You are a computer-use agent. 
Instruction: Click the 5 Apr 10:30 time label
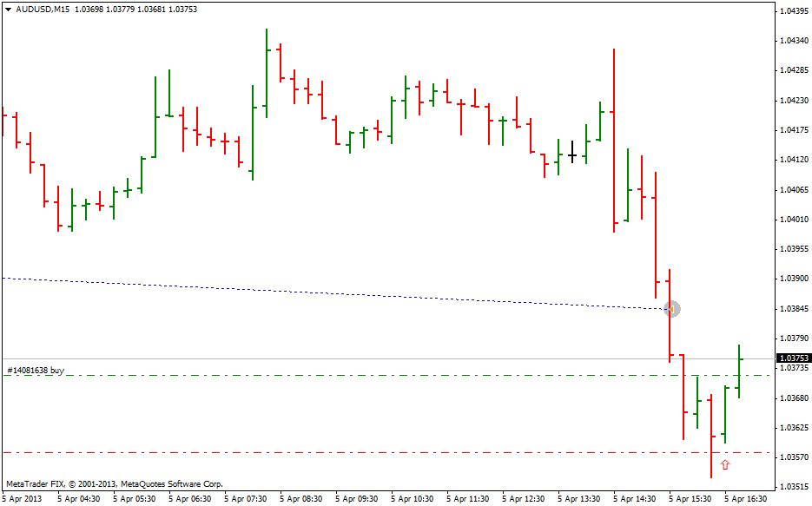click(x=412, y=499)
